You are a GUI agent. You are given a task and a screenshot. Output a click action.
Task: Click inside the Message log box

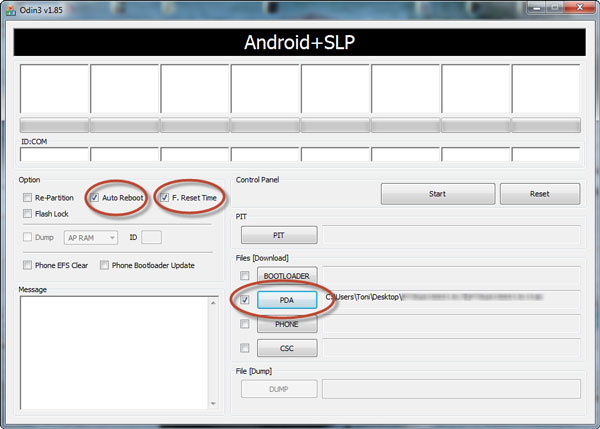[x=110, y=350]
